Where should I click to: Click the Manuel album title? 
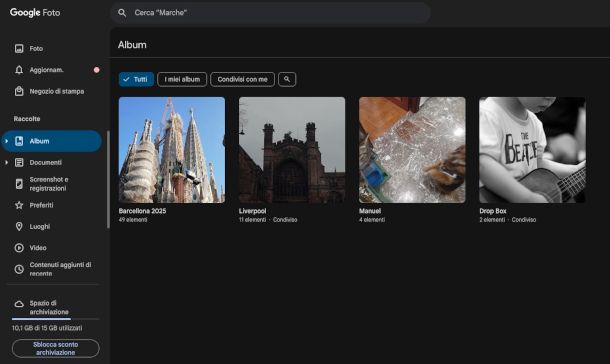tap(370, 211)
